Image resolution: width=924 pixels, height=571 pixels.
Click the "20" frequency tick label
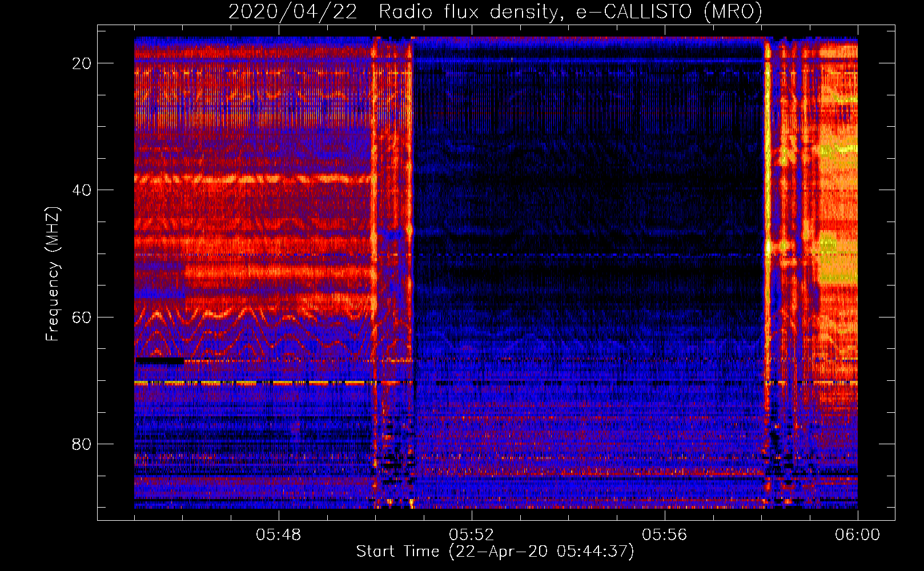[x=82, y=63]
